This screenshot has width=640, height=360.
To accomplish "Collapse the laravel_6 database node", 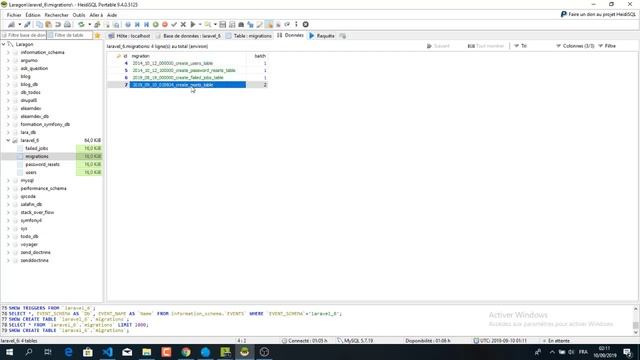I will tap(8, 140).
